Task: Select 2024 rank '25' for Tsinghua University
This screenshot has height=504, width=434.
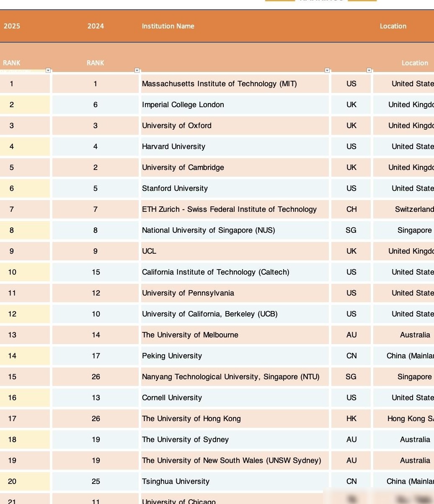Action: pyautogui.click(x=96, y=481)
